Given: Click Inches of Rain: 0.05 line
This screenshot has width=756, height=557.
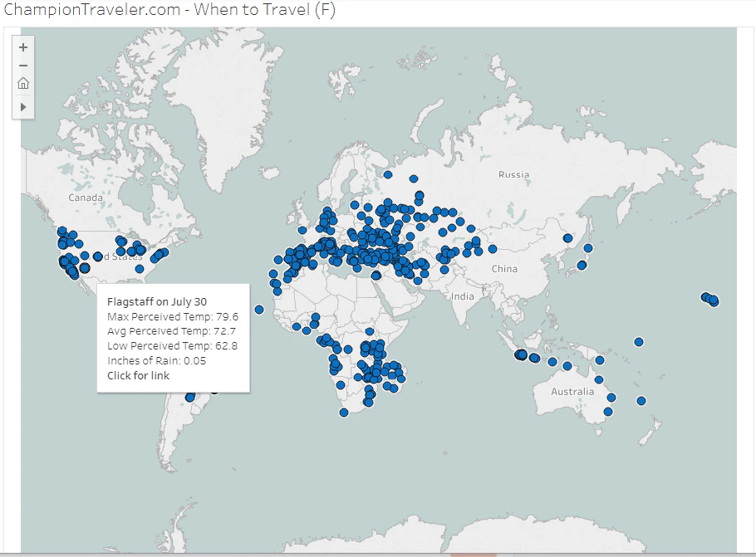Looking at the screenshot, I should [156, 361].
